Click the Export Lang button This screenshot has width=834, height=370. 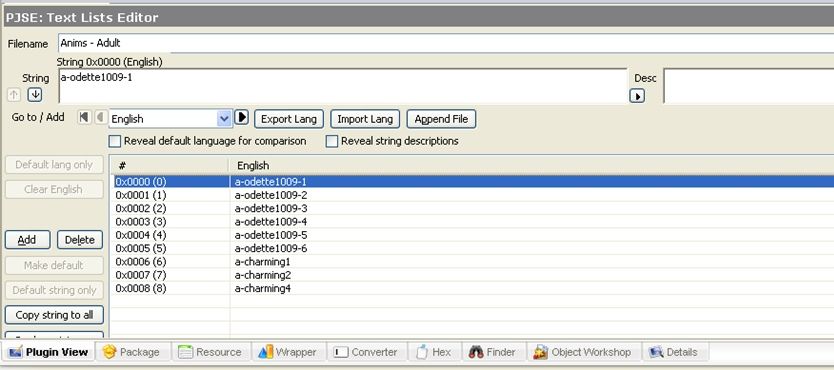[x=289, y=119]
